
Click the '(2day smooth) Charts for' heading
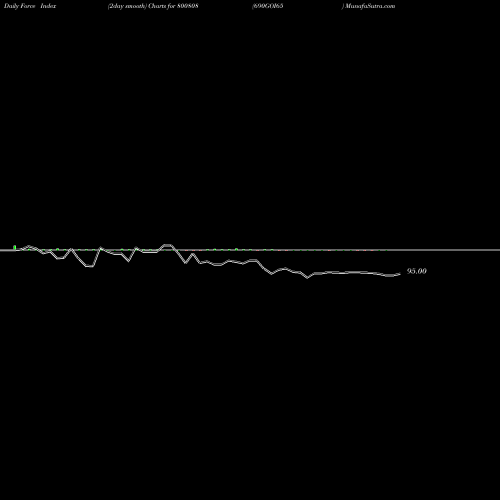[x=142, y=6]
